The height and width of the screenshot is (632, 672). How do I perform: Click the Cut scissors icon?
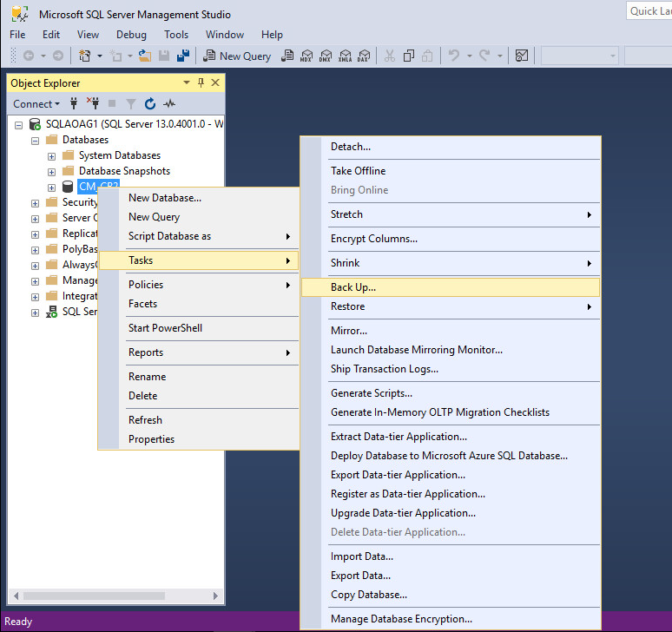[390, 56]
